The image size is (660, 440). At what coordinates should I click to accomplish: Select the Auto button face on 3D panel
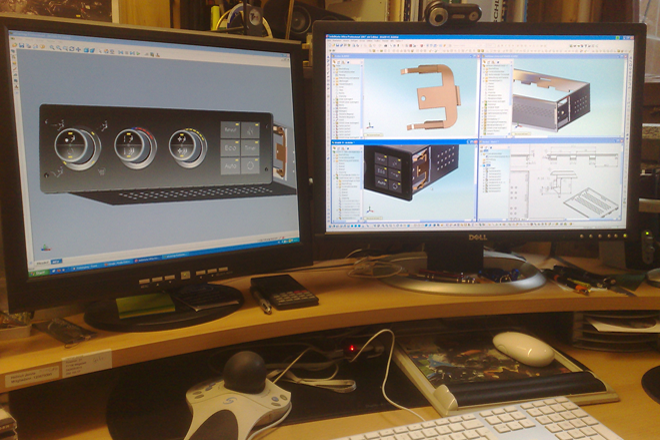[x=230, y=166]
